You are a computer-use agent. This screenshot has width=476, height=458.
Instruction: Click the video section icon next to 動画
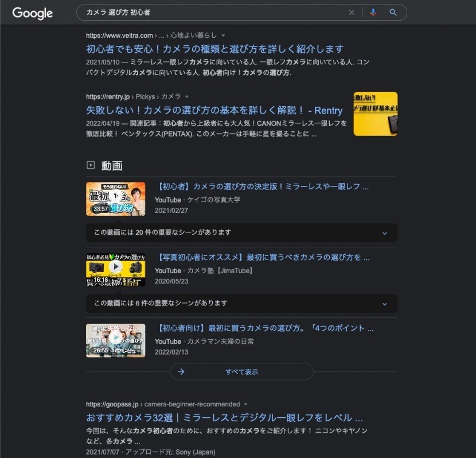tap(91, 165)
